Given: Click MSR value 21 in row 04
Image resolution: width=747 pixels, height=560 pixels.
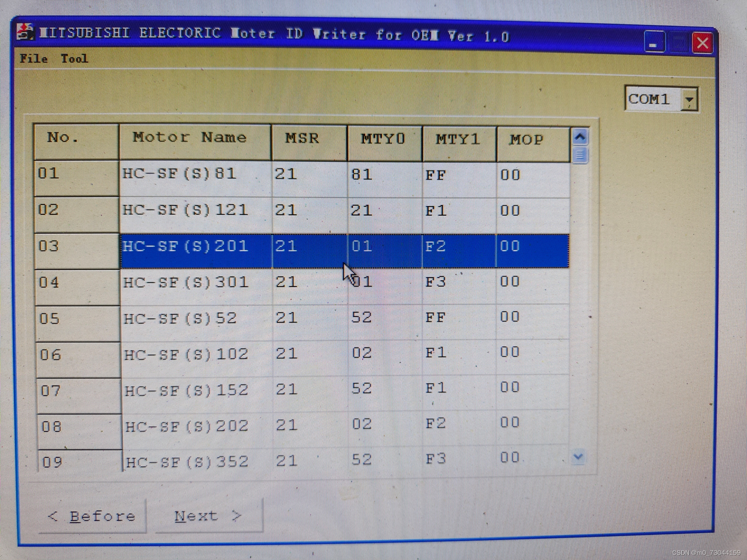Looking at the screenshot, I should [310, 287].
